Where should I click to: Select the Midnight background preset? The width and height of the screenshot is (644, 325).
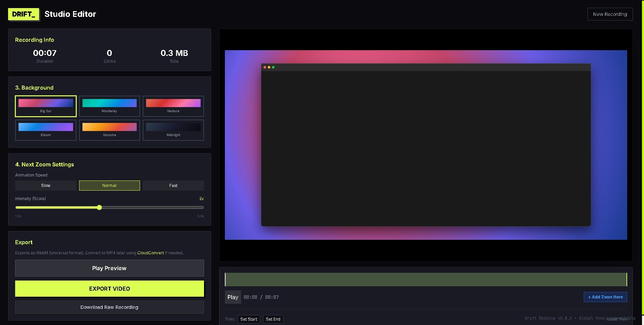pyautogui.click(x=173, y=130)
